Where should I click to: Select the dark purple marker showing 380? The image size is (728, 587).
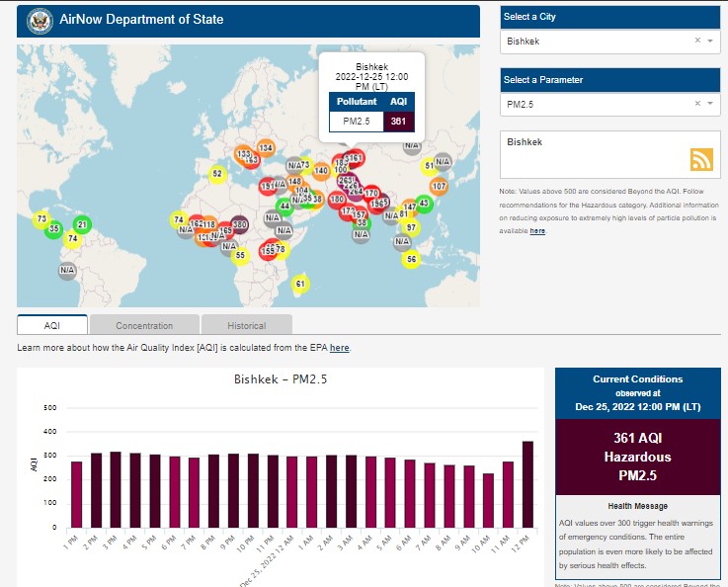[239, 224]
